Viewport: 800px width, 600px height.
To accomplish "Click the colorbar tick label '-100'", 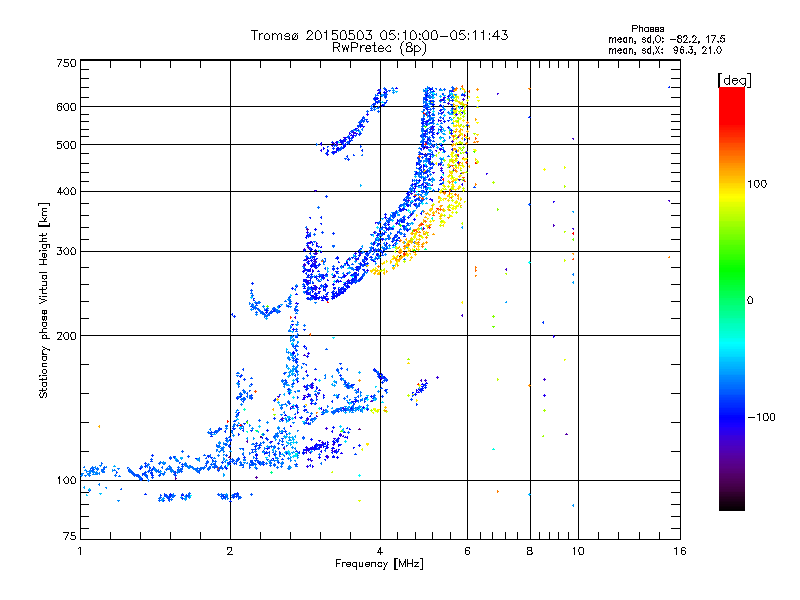I will coord(762,417).
